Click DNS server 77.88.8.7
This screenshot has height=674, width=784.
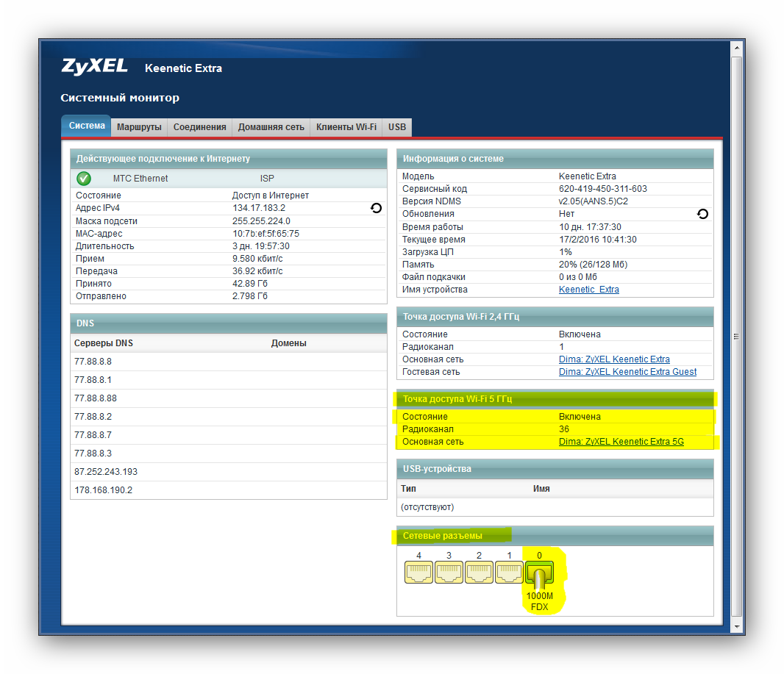[x=93, y=435]
